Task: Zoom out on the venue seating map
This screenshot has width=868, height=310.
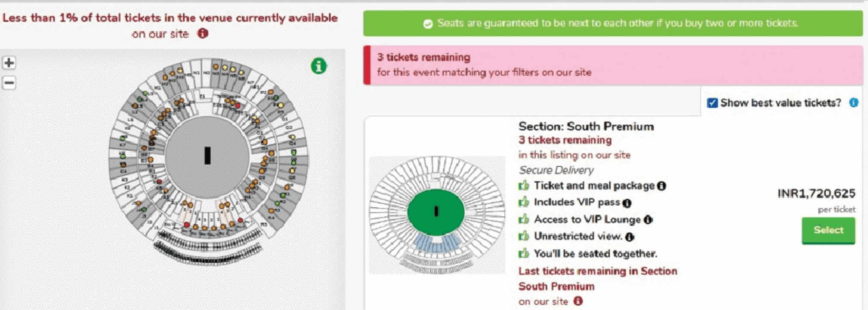Action: click(9, 83)
